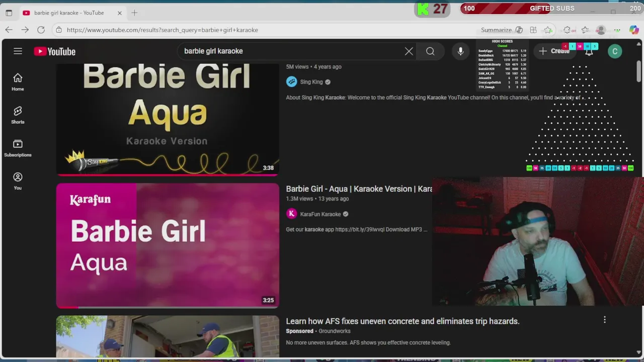The image size is (644, 362).
Task: Go back in the browser
Action: coord(9,30)
